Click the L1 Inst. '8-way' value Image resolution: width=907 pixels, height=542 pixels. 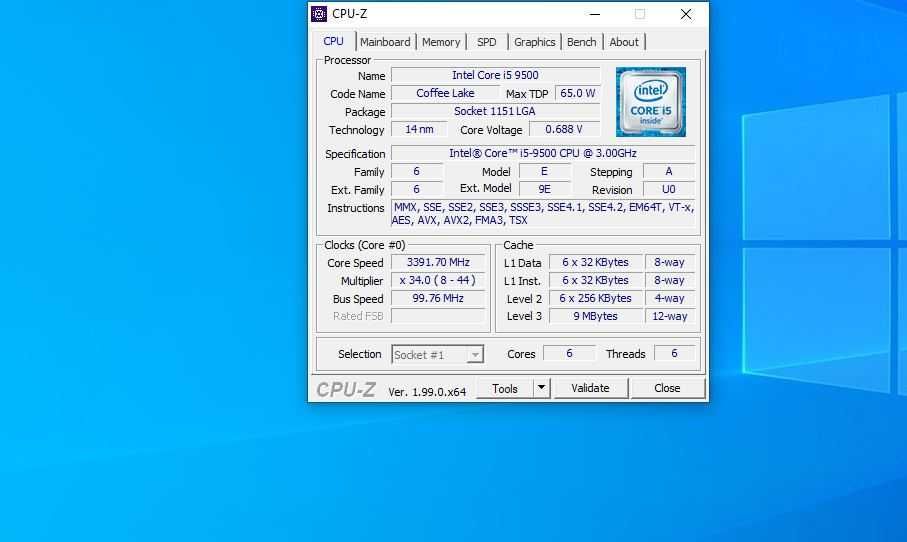point(669,280)
